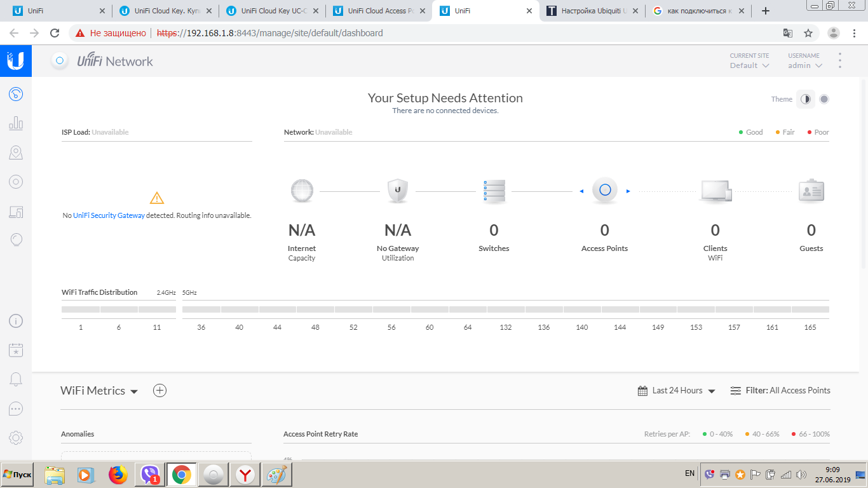The height and width of the screenshot is (488, 868).
Task: Open Filter: All Access Points
Action: (x=780, y=391)
